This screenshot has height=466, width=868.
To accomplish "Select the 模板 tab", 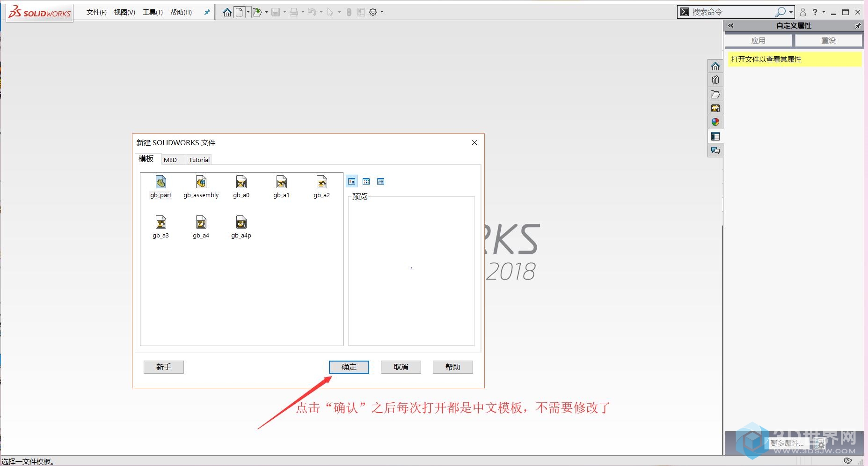I will click(x=146, y=159).
